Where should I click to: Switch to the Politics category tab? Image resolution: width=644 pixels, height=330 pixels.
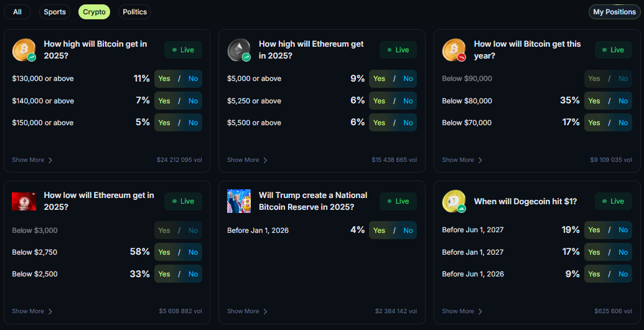(134, 12)
